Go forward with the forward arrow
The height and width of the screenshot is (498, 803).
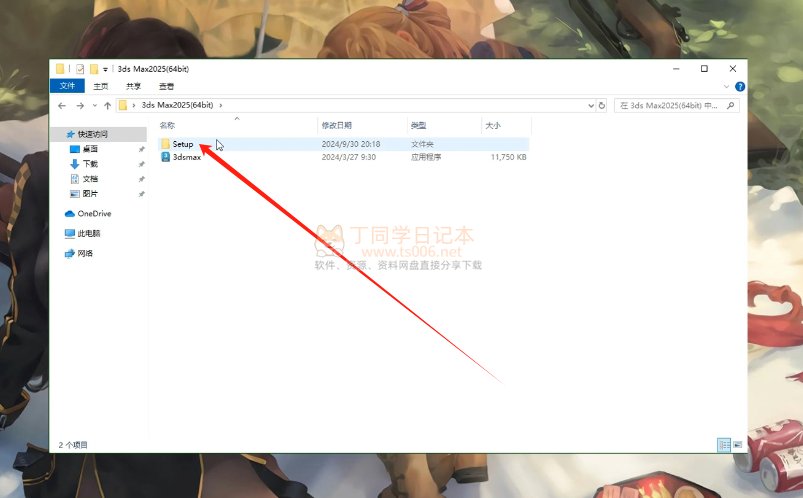80,106
